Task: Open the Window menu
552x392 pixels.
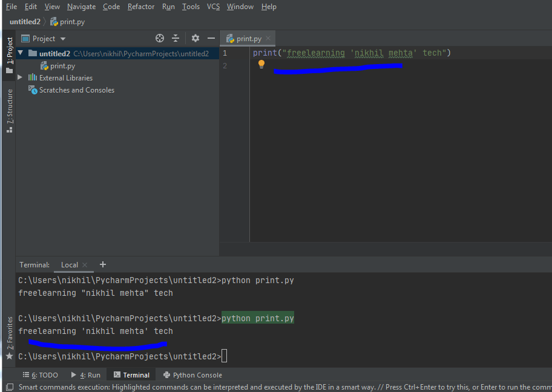Action: 240,7
